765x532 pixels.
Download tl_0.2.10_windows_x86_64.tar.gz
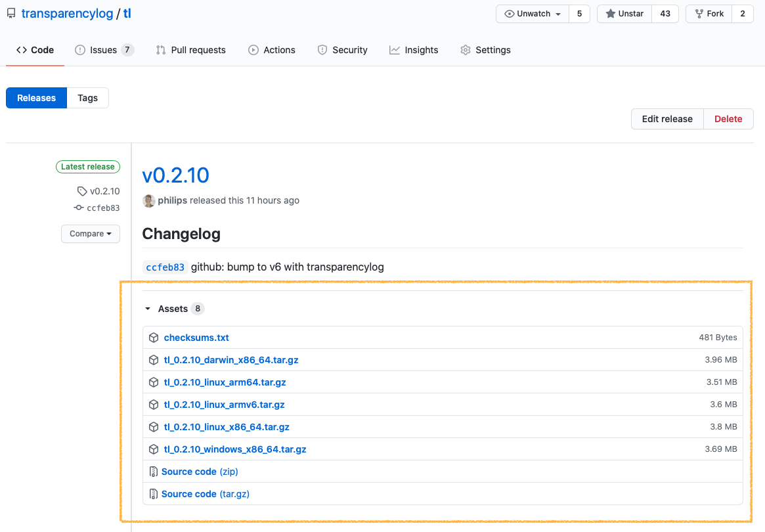235,449
